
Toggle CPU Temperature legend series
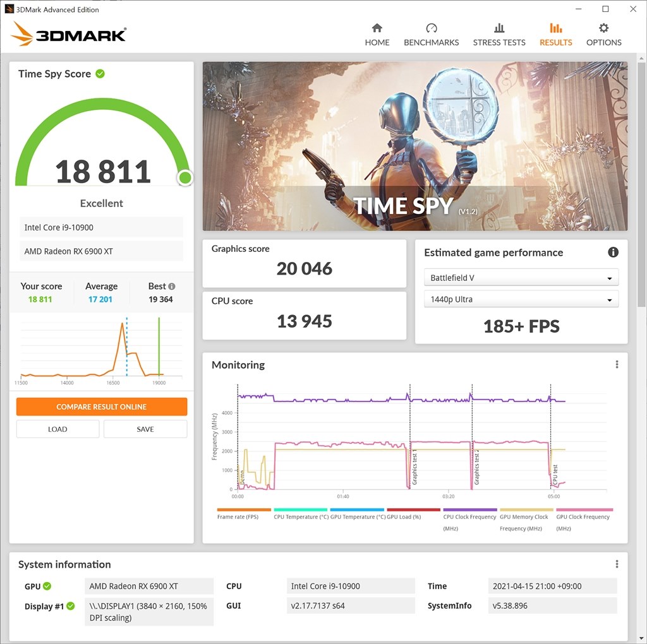pyautogui.click(x=300, y=514)
